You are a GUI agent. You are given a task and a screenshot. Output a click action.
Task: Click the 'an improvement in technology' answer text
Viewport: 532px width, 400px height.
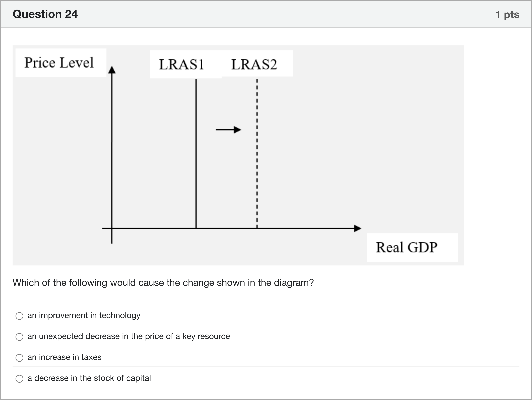coord(84,315)
